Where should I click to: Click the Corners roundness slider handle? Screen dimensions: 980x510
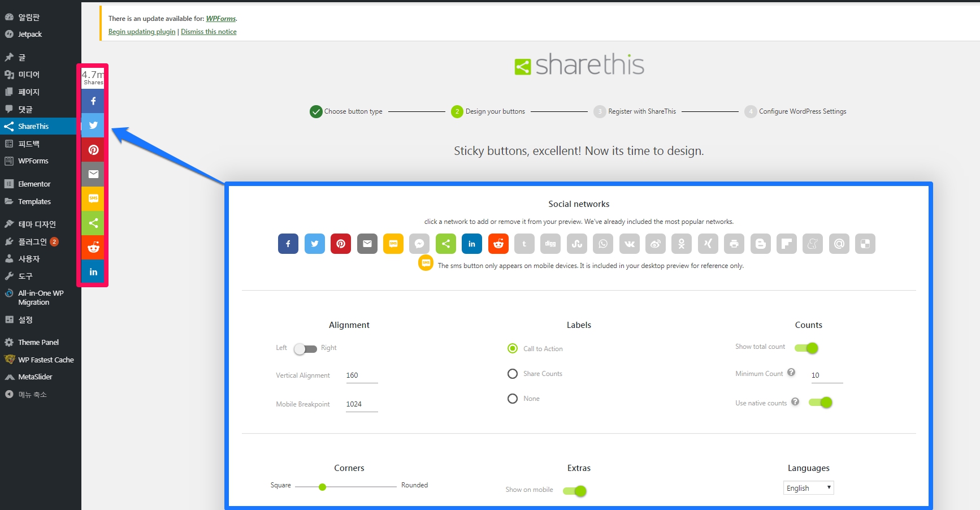coord(322,487)
